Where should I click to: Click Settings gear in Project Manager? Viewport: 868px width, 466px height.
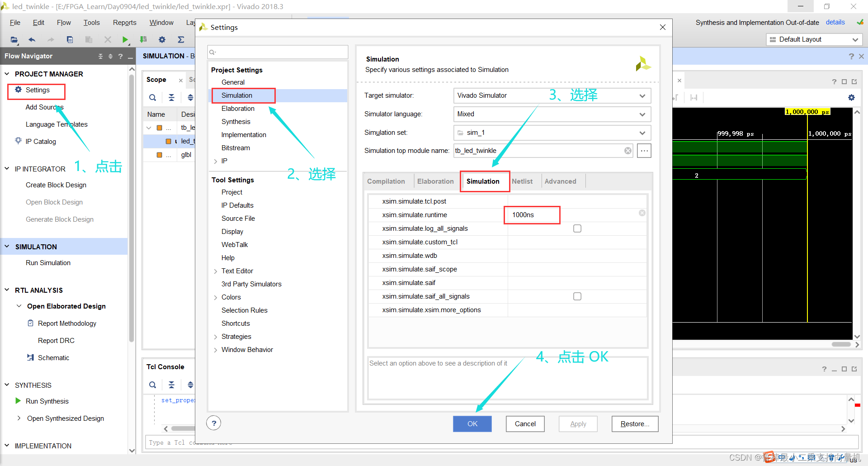coord(18,90)
